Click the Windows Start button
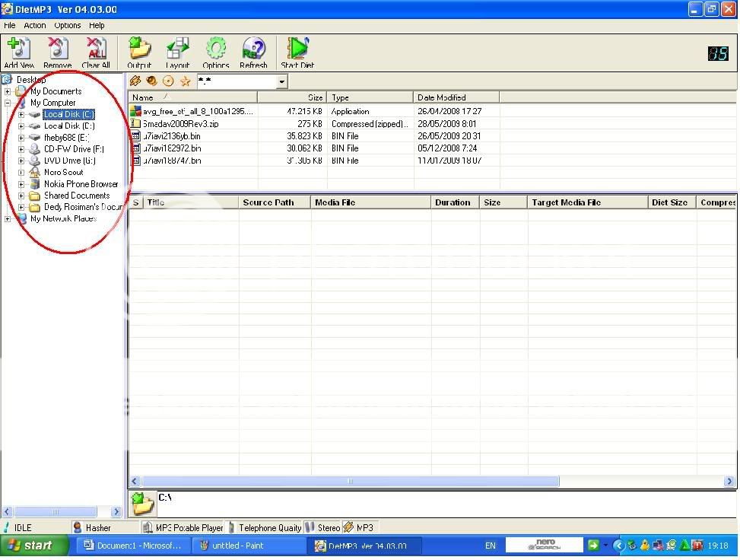This screenshot has width=740, height=560. point(29,546)
